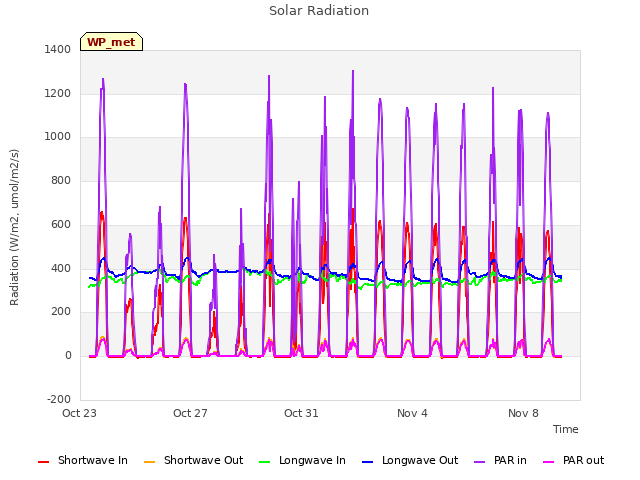Click the green Longwave In legend swatch

265,462
